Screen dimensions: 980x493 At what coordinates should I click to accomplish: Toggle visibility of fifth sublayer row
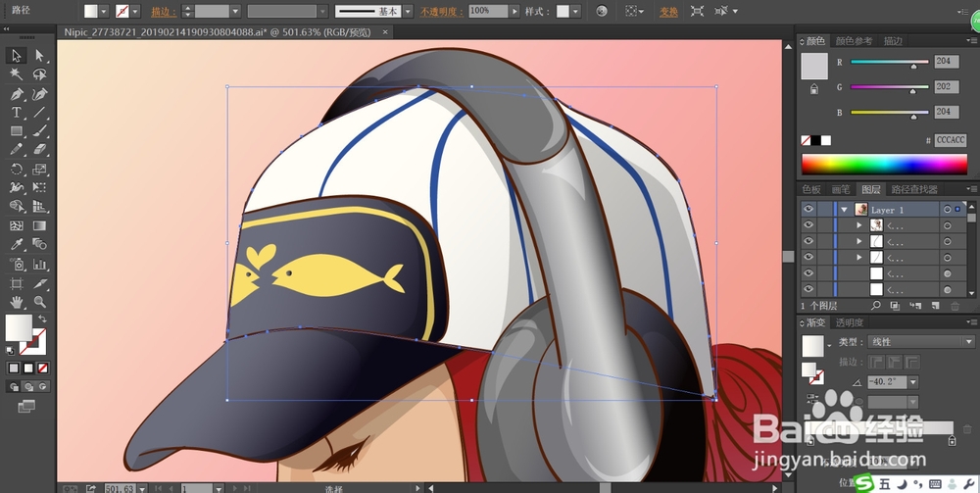tap(808, 289)
